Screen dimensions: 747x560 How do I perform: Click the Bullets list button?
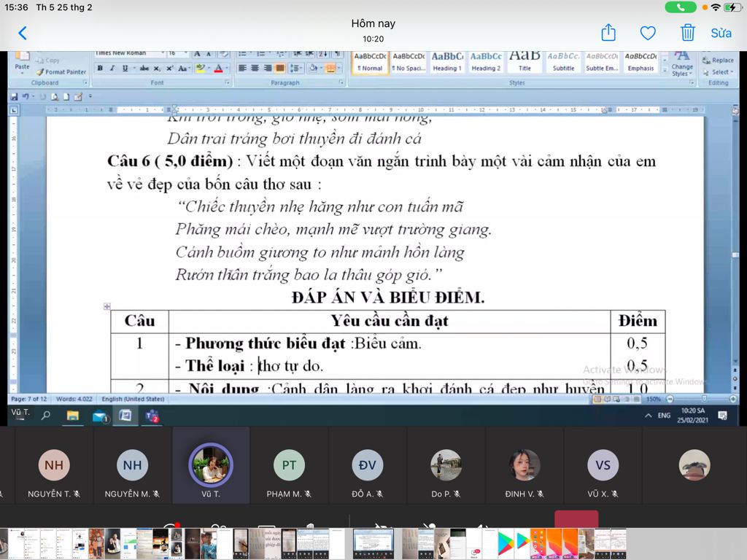(x=242, y=54)
